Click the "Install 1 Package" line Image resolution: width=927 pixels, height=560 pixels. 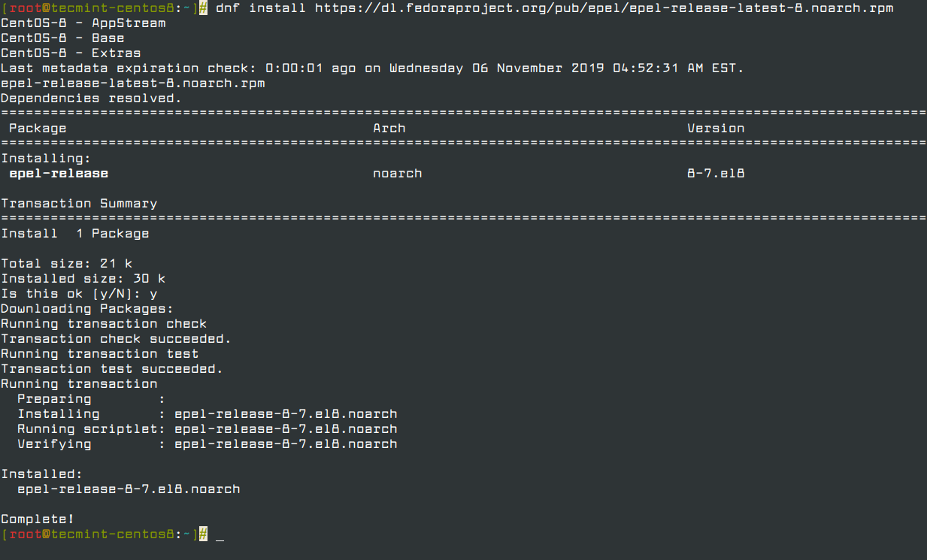click(75, 234)
